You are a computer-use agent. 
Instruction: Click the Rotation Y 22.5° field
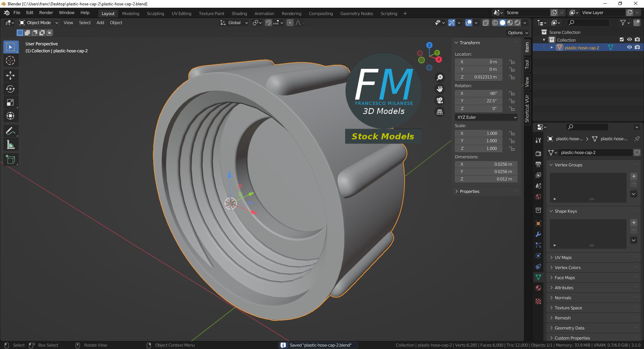(479, 101)
